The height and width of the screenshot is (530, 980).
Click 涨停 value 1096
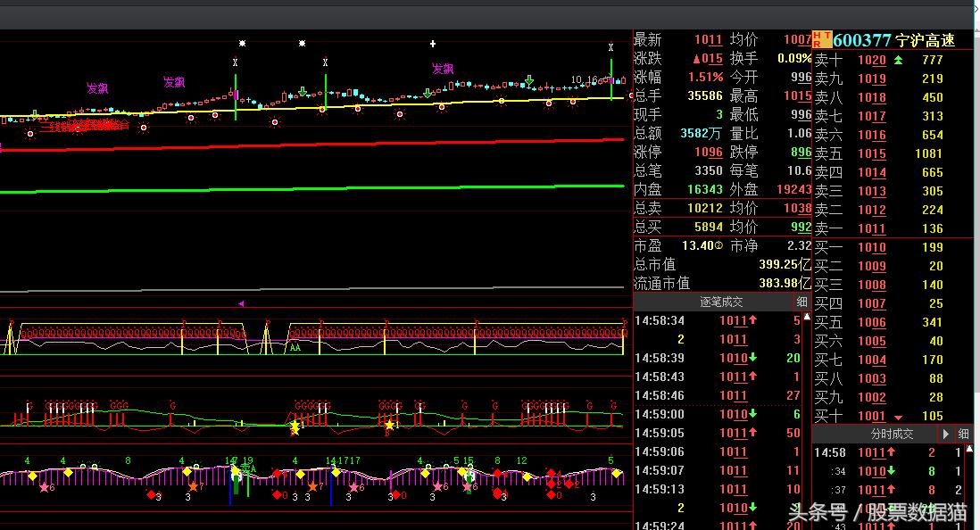click(x=708, y=152)
